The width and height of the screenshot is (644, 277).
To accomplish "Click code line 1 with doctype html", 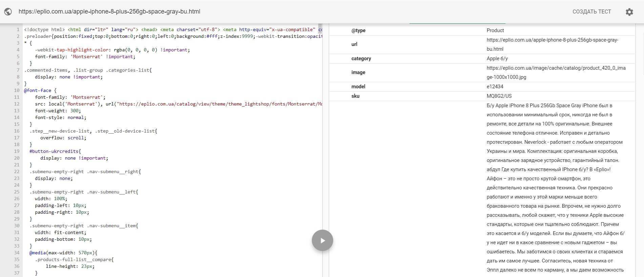I will point(173,29).
